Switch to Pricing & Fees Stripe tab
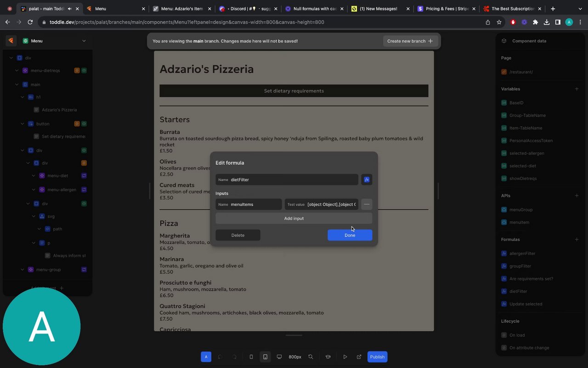Viewport: 588px width, 368px height. pyautogui.click(x=445, y=9)
